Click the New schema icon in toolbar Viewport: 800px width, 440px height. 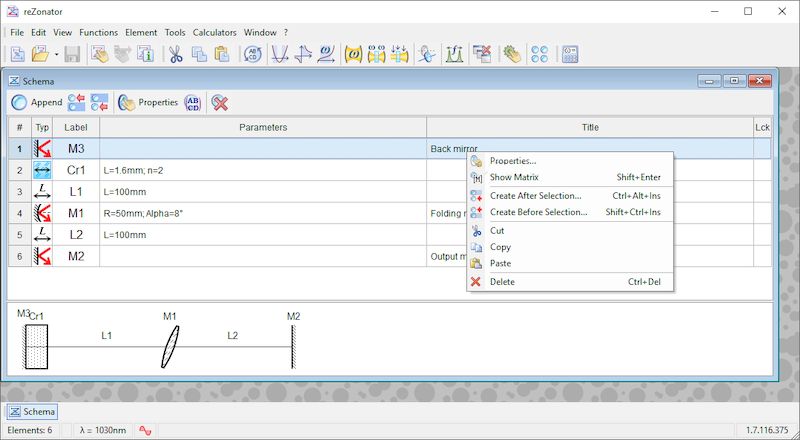(x=18, y=54)
